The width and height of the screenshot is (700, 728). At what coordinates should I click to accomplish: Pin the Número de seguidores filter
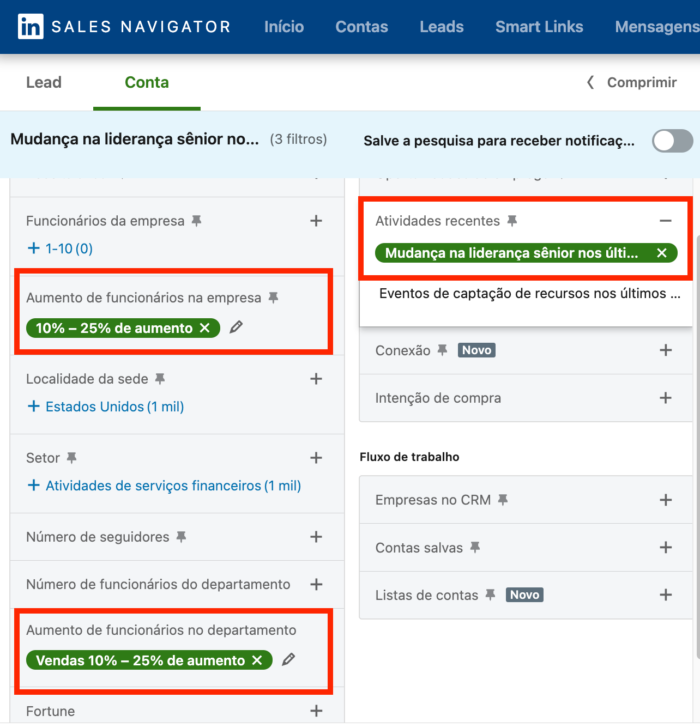182,537
